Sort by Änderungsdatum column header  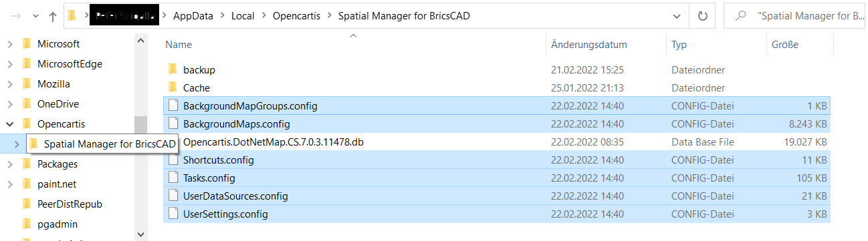pos(589,45)
